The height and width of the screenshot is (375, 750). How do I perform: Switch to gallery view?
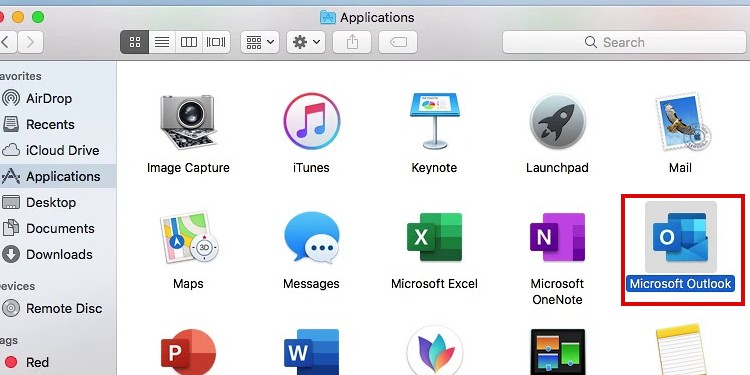(x=216, y=42)
